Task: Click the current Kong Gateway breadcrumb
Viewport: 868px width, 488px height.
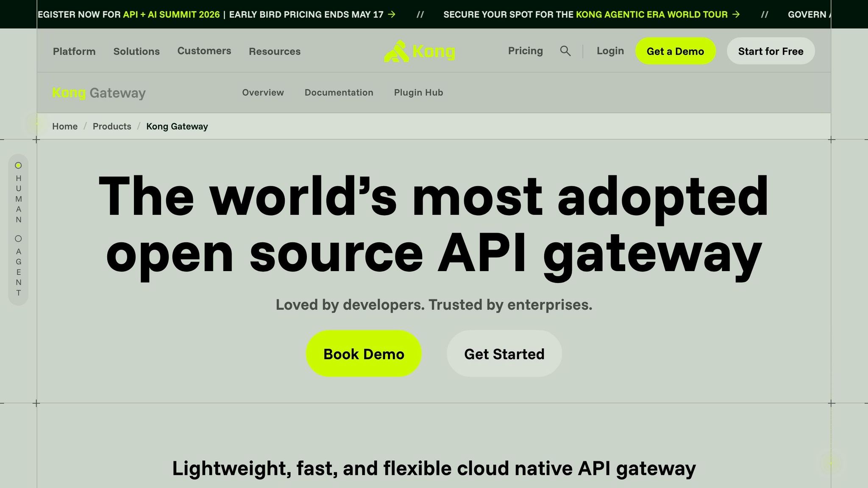Action: pos(177,126)
